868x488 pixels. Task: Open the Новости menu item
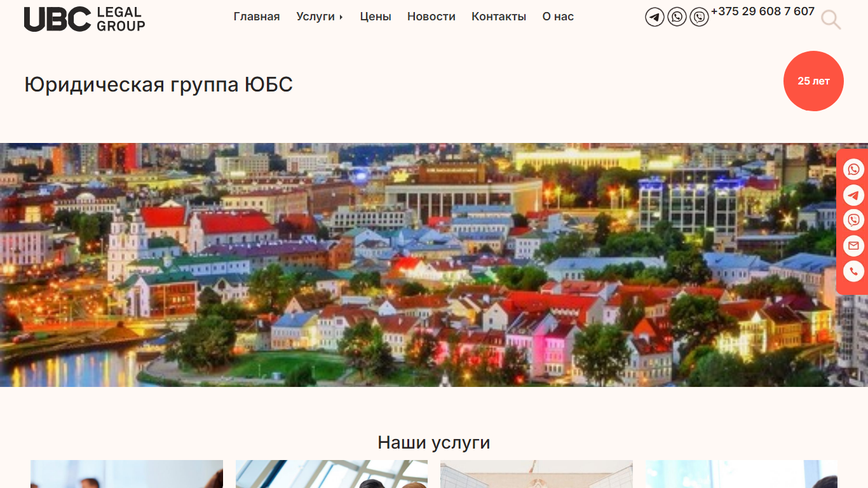[431, 17]
